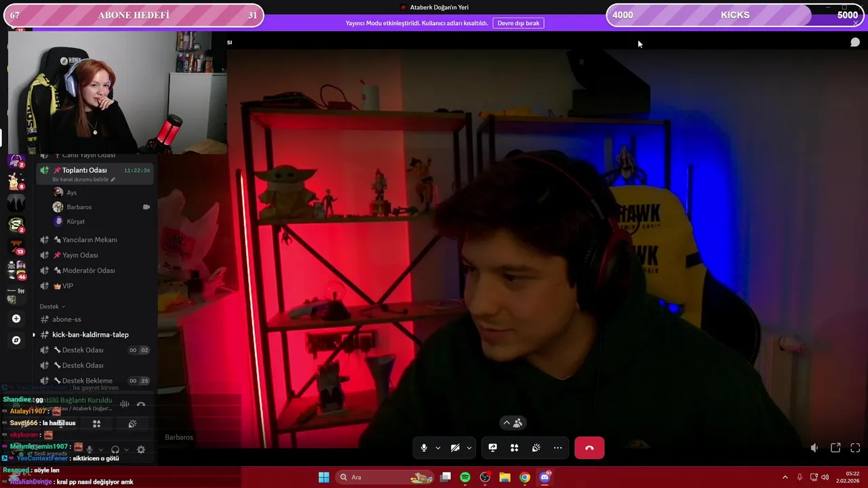Explore discoverable servers compass icon
The height and width of the screenshot is (488, 868).
[16, 340]
